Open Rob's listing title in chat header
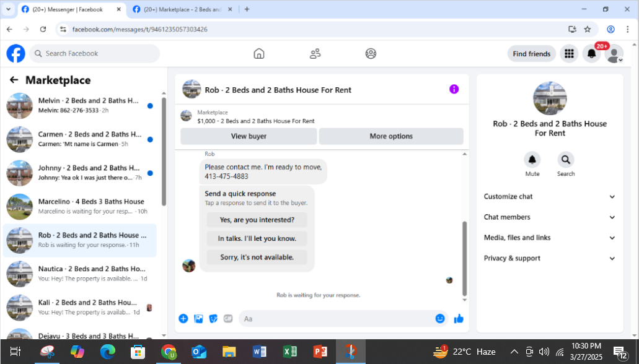 point(278,90)
